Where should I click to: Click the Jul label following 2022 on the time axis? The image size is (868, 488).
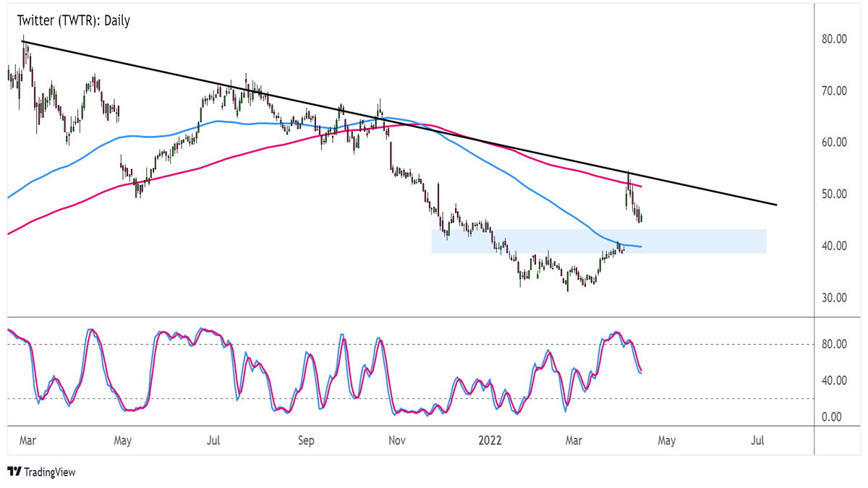[759, 440]
